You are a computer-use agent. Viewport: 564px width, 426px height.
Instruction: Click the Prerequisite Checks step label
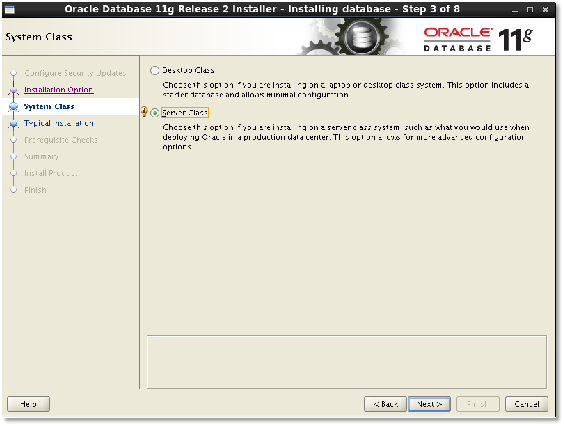coord(61,140)
